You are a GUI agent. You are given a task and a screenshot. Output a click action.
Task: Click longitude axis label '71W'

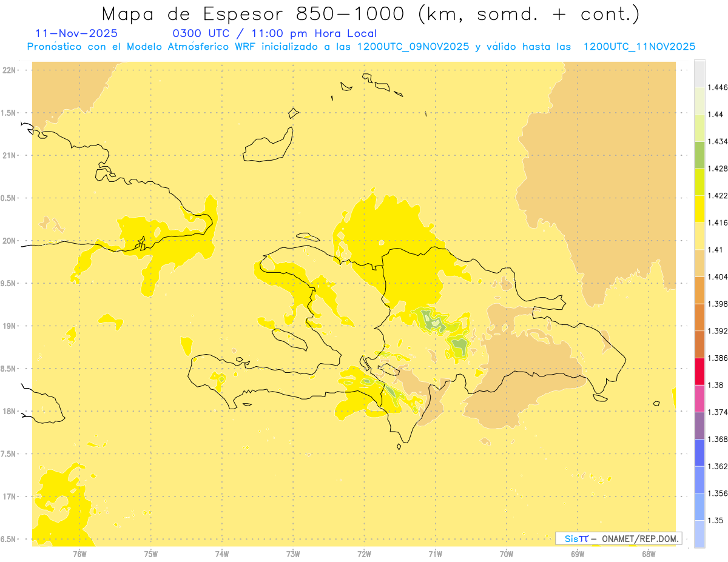pos(435,554)
